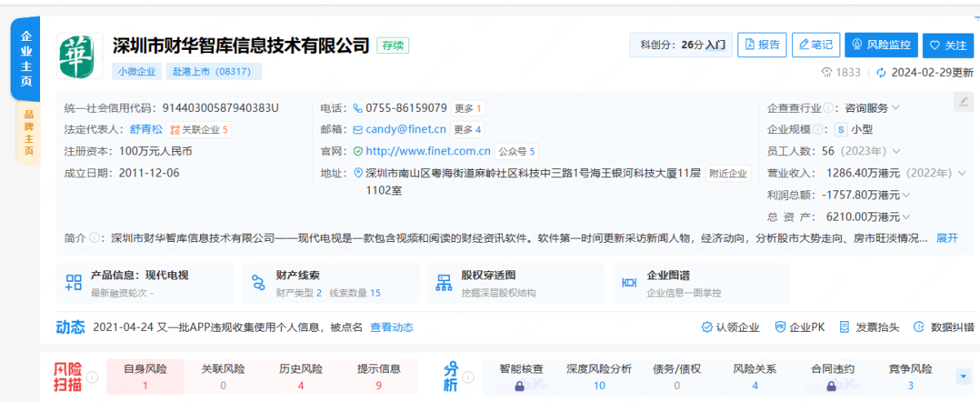Expand analysis list with blue arrow button
The image size is (980, 402).
(x=964, y=377)
